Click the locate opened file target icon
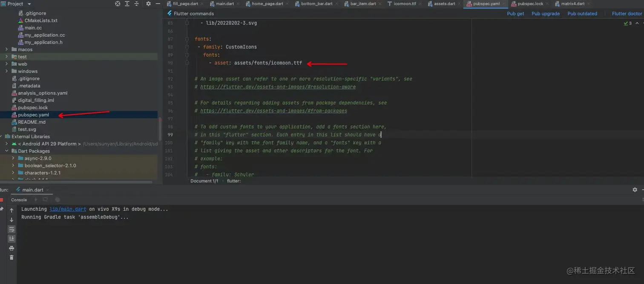 pyautogui.click(x=118, y=4)
